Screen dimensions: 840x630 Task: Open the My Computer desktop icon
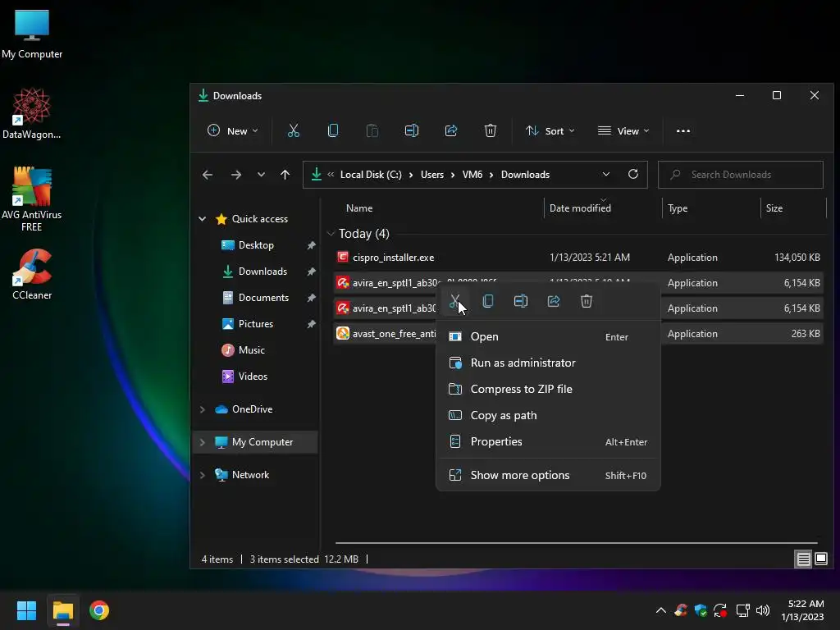32,34
